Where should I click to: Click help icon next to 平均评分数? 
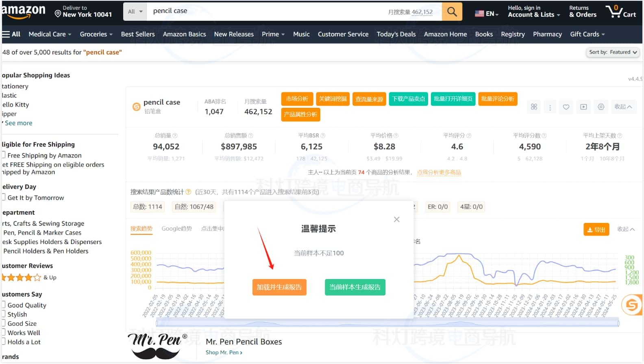544,135
